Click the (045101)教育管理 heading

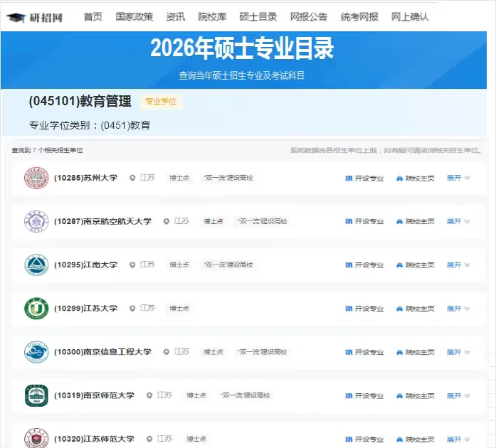(80, 101)
